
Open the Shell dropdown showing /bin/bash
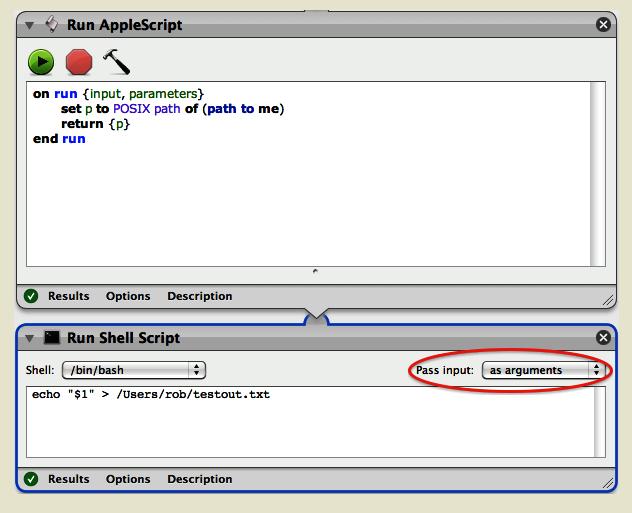tap(134, 370)
